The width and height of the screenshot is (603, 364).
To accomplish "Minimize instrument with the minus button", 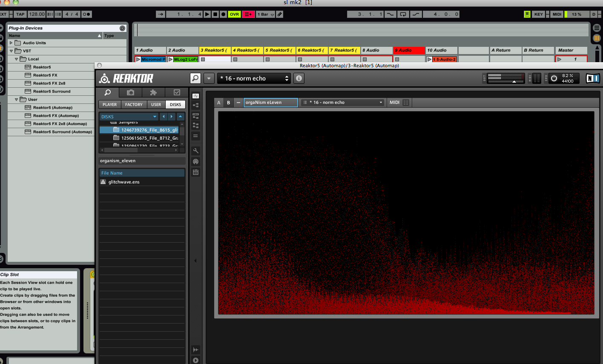I will pyautogui.click(x=238, y=103).
